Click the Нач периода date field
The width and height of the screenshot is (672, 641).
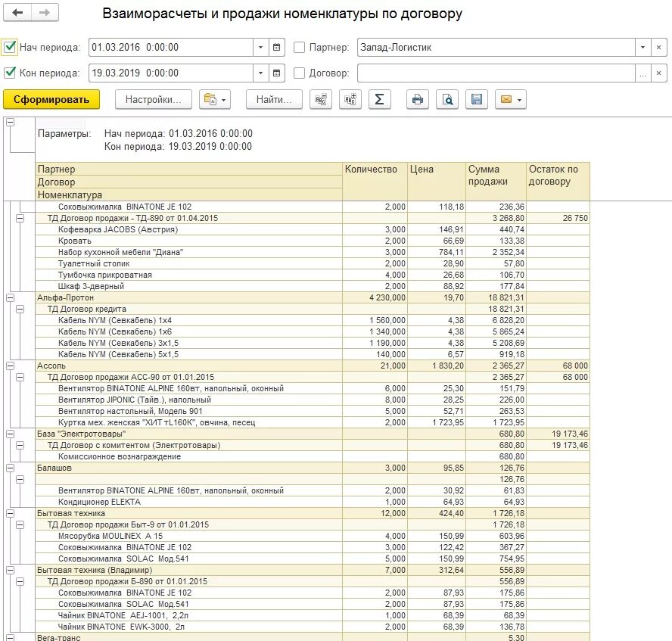tap(170, 47)
